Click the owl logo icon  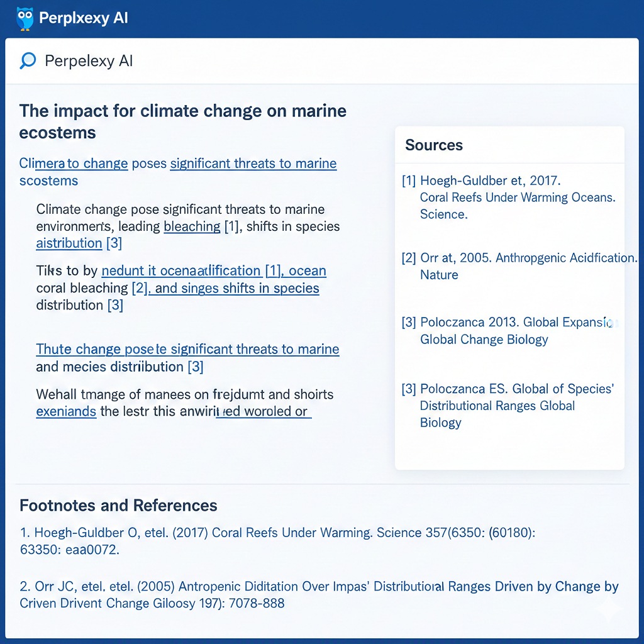(x=25, y=18)
